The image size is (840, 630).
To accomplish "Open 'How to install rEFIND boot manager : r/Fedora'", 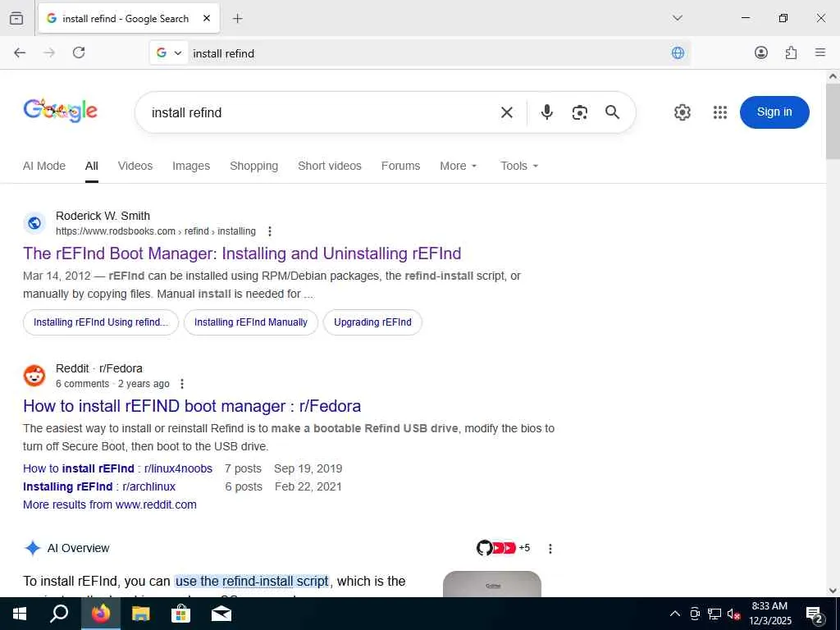I will 192,406.
